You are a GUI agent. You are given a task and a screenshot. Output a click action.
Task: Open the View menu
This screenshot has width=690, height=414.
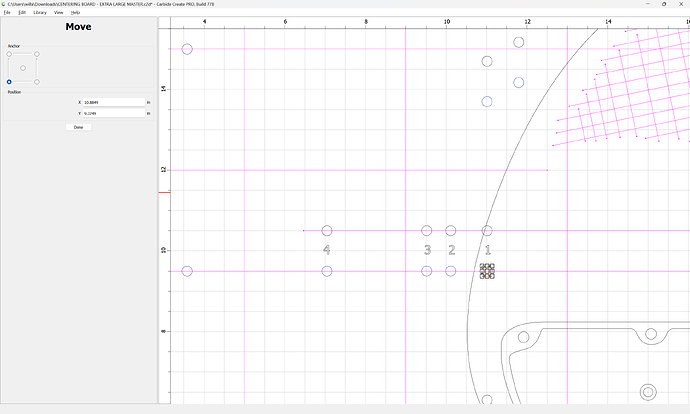coord(59,12)
